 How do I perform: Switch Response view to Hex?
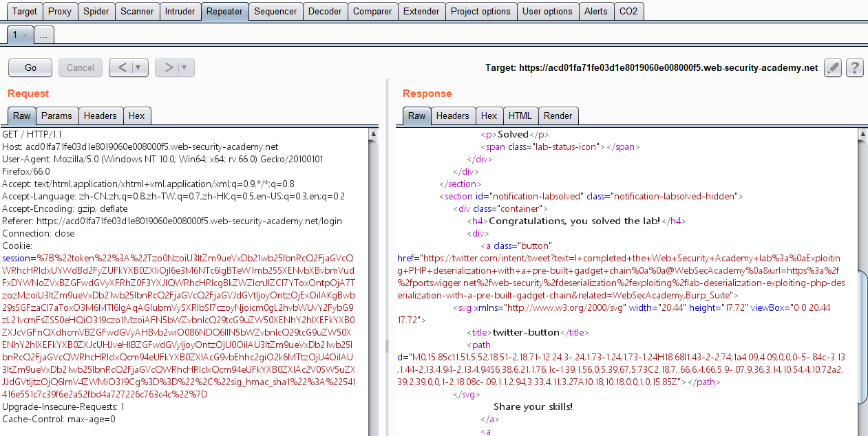[x=489, y=116]
